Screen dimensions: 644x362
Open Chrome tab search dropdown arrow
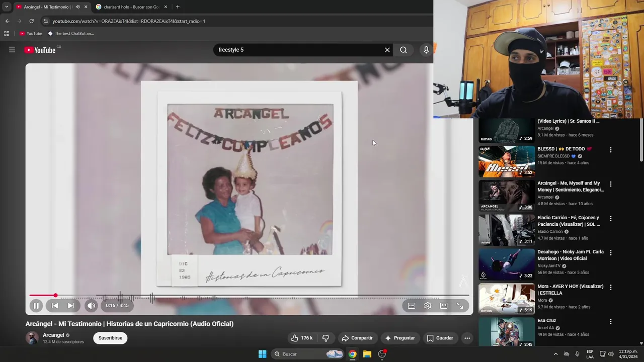(7, 7)
